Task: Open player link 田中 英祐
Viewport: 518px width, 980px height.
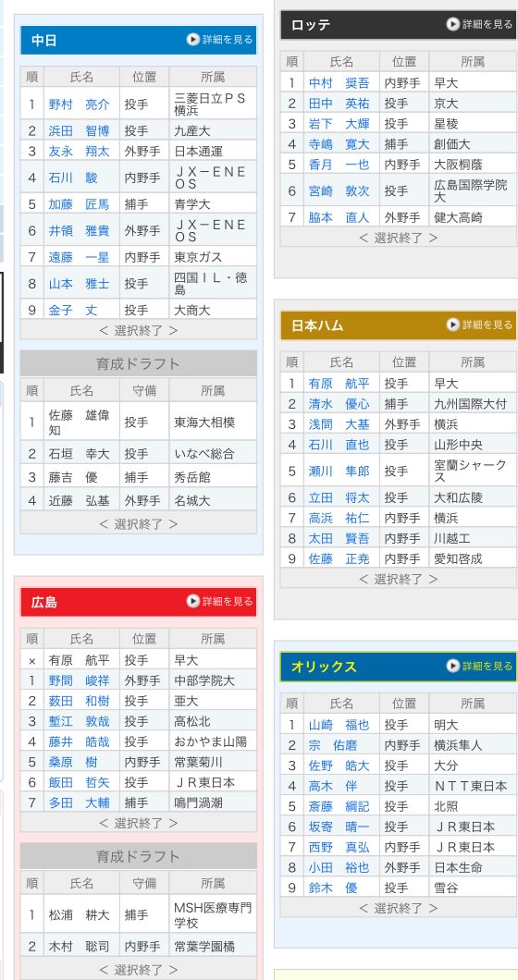Action: pos(339,104)
